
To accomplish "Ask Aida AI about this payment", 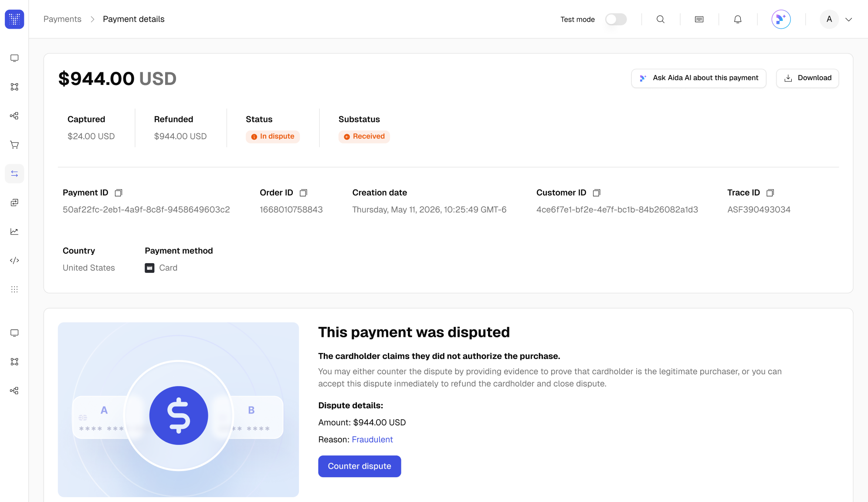I will click(698, 78).
